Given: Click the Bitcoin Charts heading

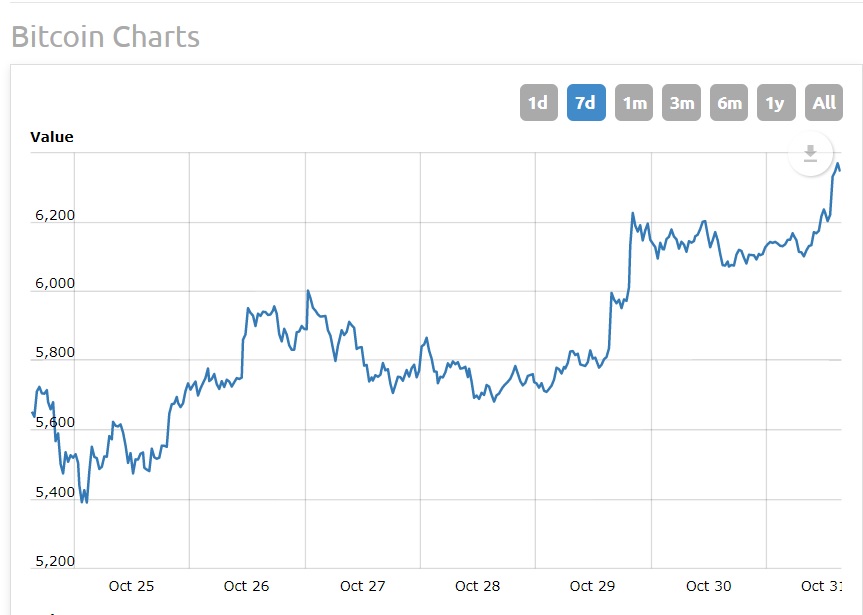Looking at the screenshot, I should coord(105,37).
